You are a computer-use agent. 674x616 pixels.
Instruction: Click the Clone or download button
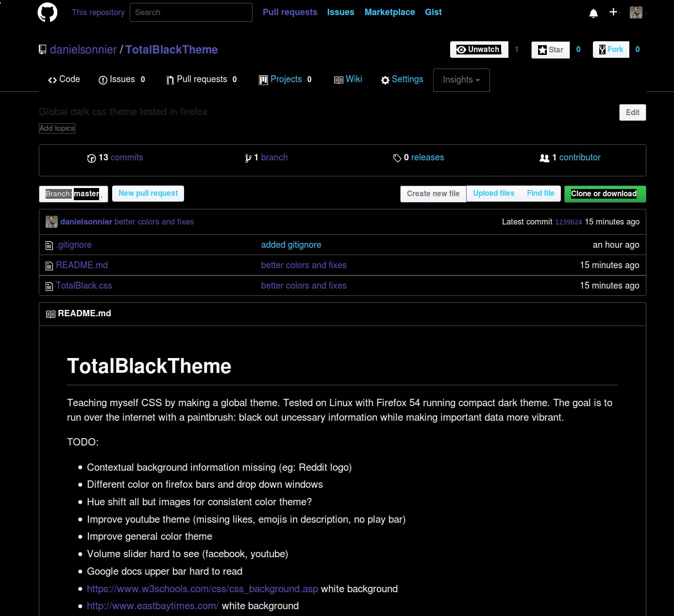point(605,193)
